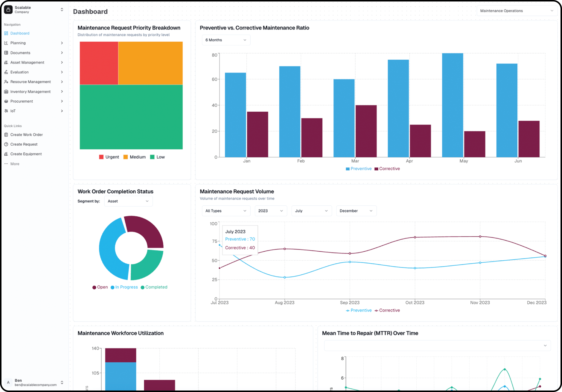Toggle Preventive legend in request volume chart

[359, 311]
